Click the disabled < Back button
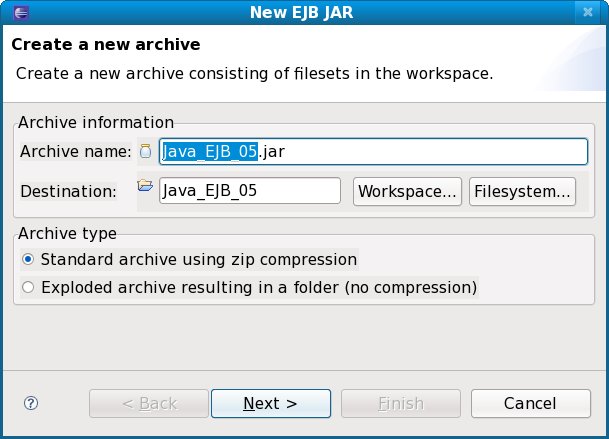This screenshot has width=609, height=439. (149, 403)
